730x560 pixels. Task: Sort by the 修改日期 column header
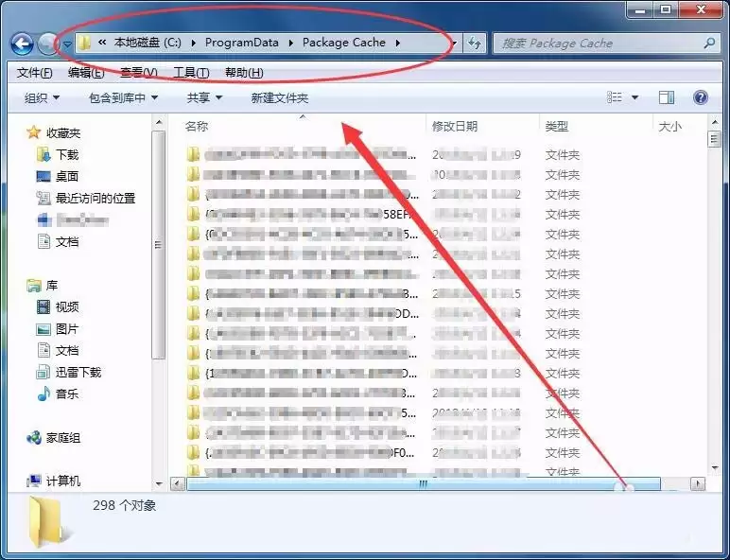coord(455,126)
